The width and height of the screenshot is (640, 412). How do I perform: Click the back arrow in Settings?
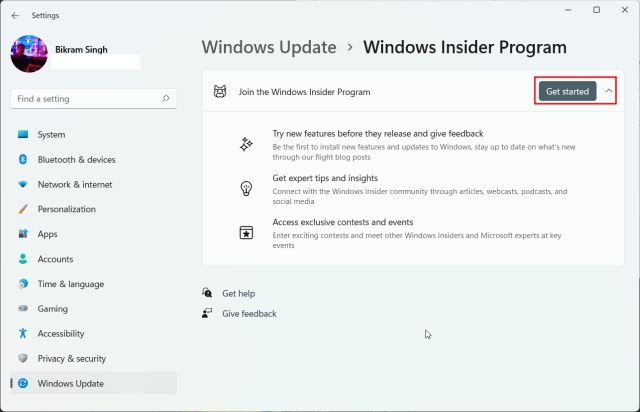pos(16,16)
